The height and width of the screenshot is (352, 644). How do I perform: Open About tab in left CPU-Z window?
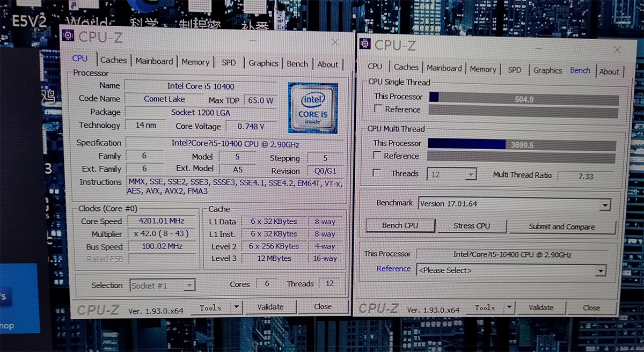[x=327, y=64]
